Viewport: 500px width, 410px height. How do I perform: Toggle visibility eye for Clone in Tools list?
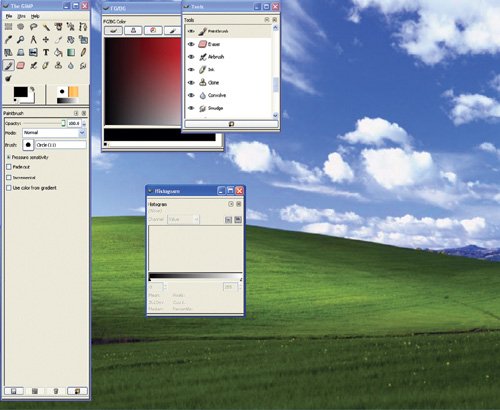(191, 82)
